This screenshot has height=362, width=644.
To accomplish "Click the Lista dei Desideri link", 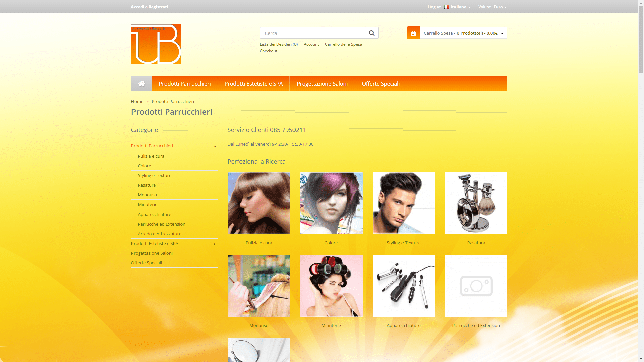I will tap(278, 44).
